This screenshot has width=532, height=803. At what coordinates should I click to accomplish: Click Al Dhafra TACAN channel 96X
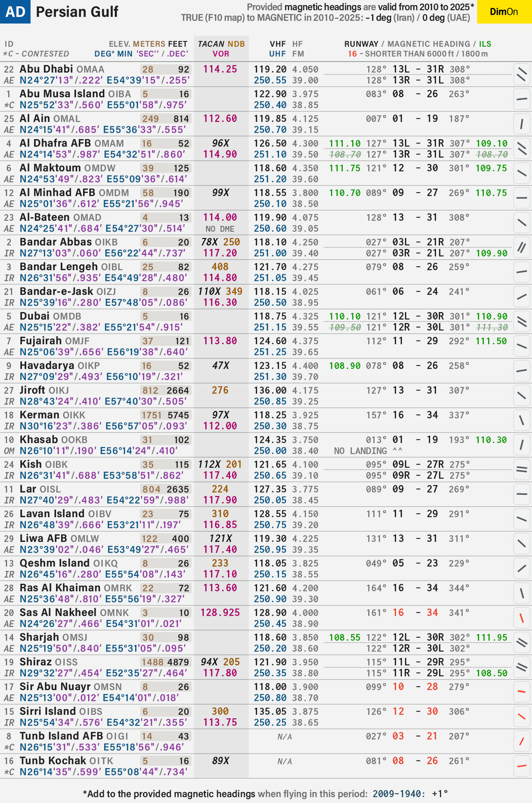221,144
